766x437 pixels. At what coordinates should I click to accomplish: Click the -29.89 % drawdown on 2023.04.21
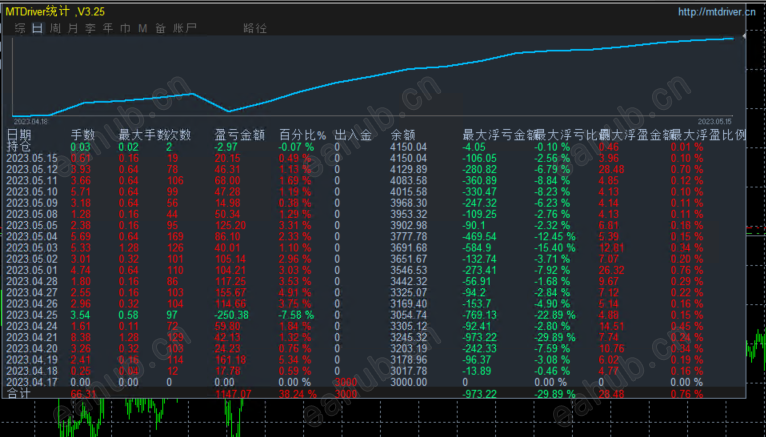tap(554, 337)
